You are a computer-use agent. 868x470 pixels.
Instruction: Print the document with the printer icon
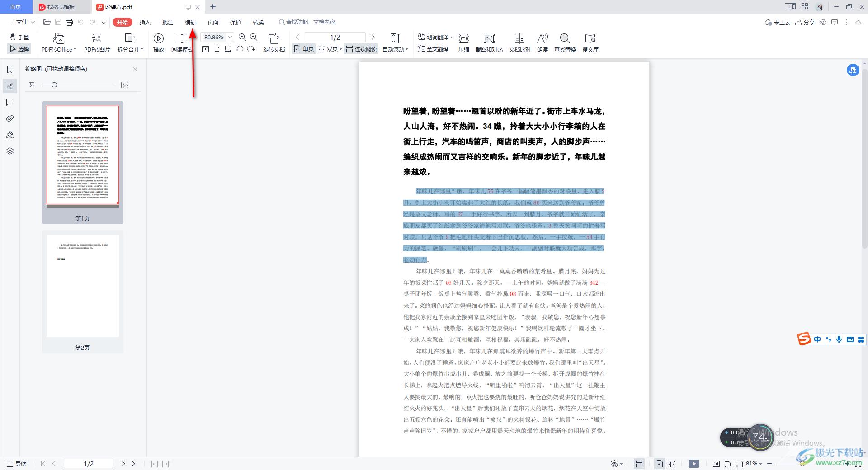point(69,22)
